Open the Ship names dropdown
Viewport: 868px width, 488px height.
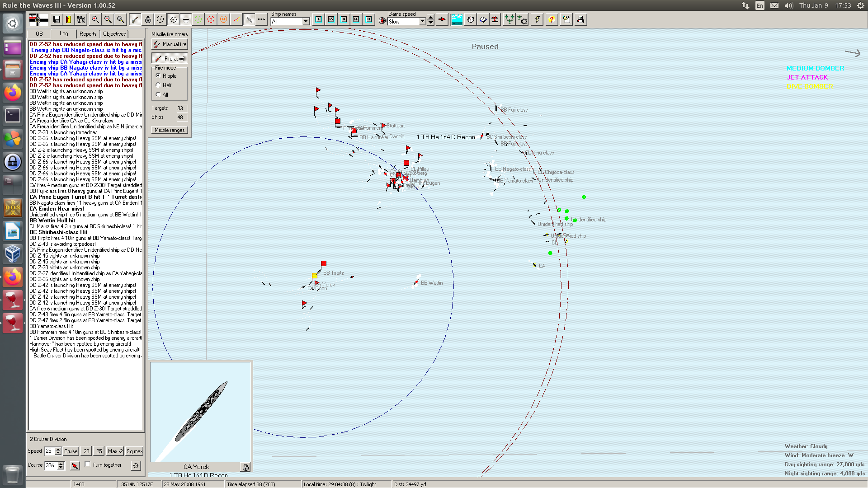306,22
